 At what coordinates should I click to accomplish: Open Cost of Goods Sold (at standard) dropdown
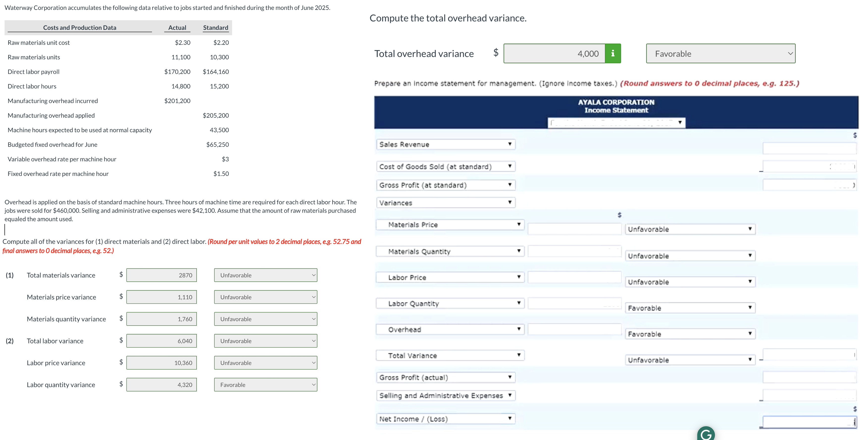coord(445,166)
